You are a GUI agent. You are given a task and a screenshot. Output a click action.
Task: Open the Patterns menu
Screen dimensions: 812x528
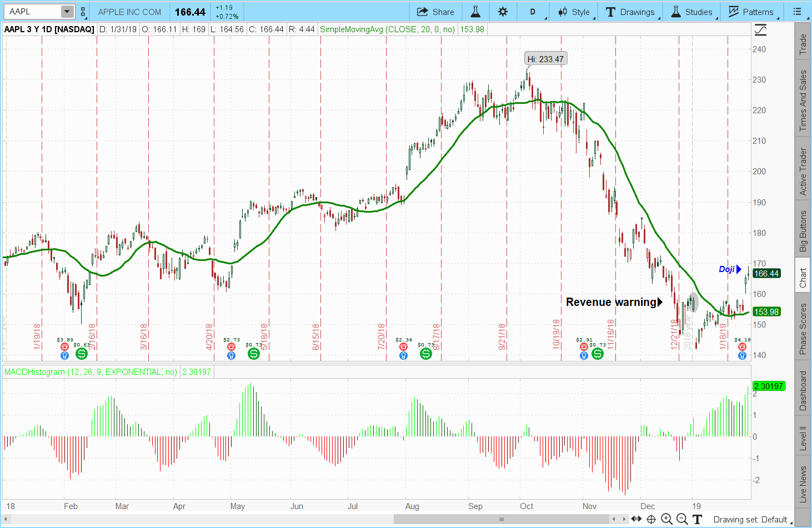pyautogui.click(x=751, y=12)
